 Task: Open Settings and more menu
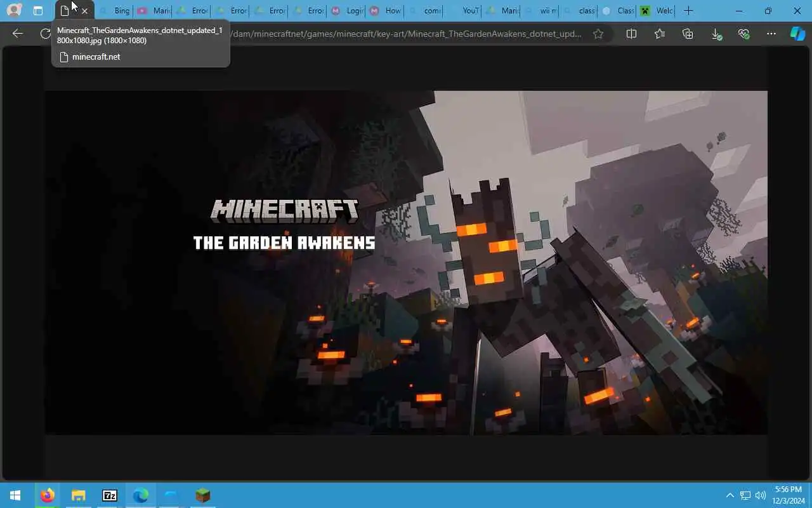point(771,34)
